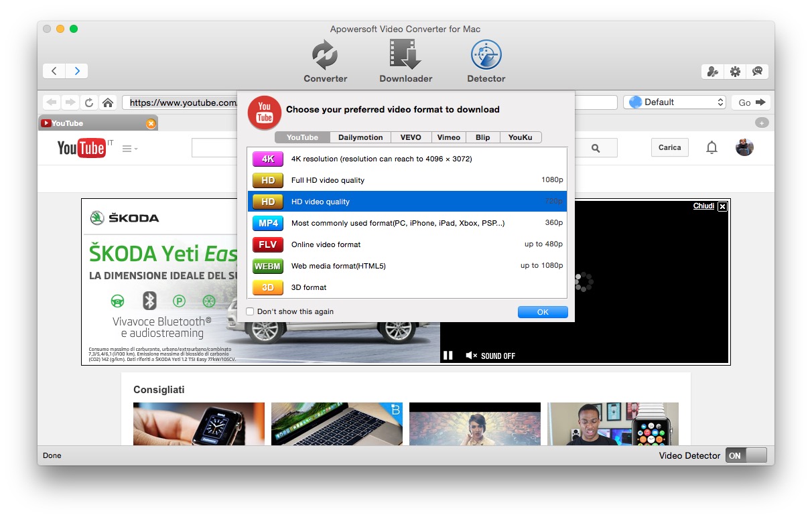The image size is (812, 519).
Task: Click the Done status text
Action: click(x=52, y=455)
